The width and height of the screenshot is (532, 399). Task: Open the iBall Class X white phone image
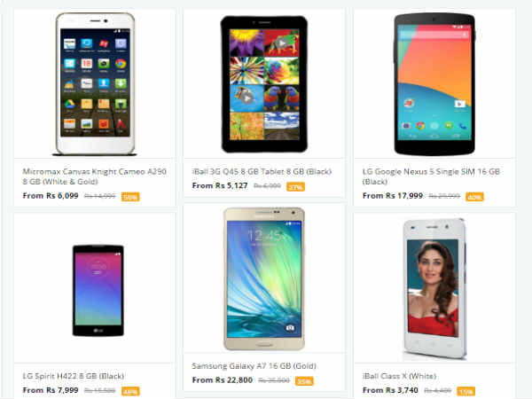(x=434, y=289)
